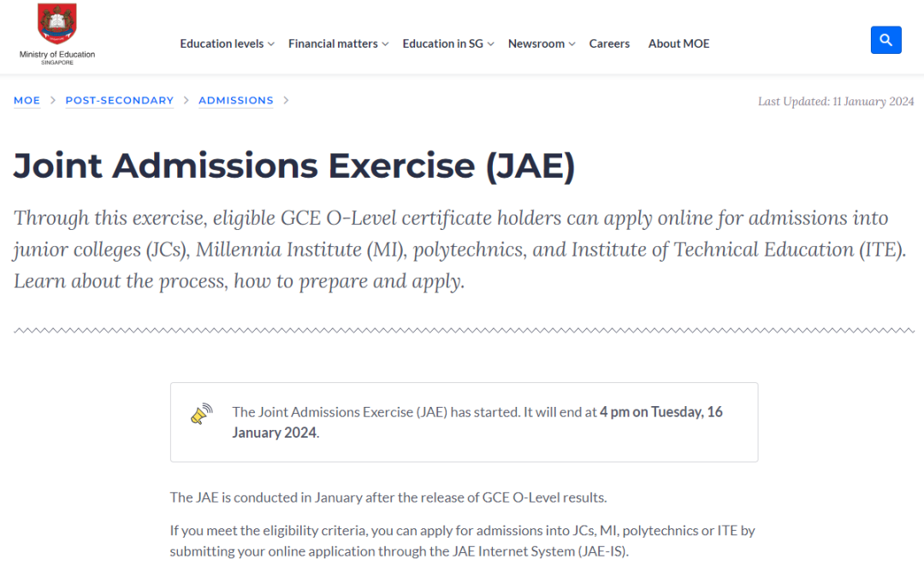Expand the Education levels dropdown arrow
Image resolution: width=924 pixels, height=583 pixels.
point(271,44)
